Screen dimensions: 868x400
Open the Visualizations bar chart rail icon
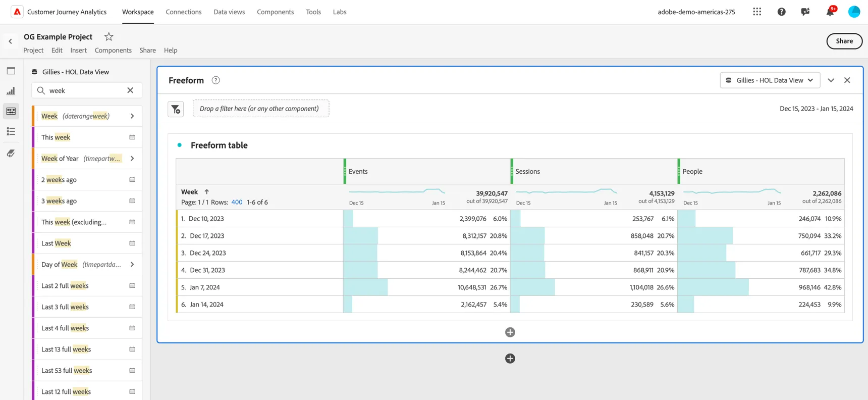coord(11,91)
